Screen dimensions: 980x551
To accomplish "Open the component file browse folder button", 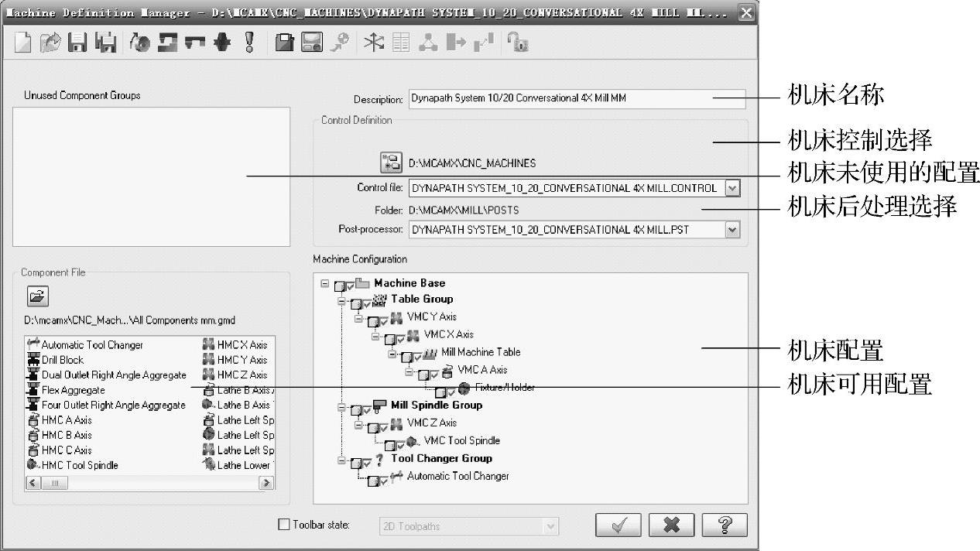I will [37, 296].
